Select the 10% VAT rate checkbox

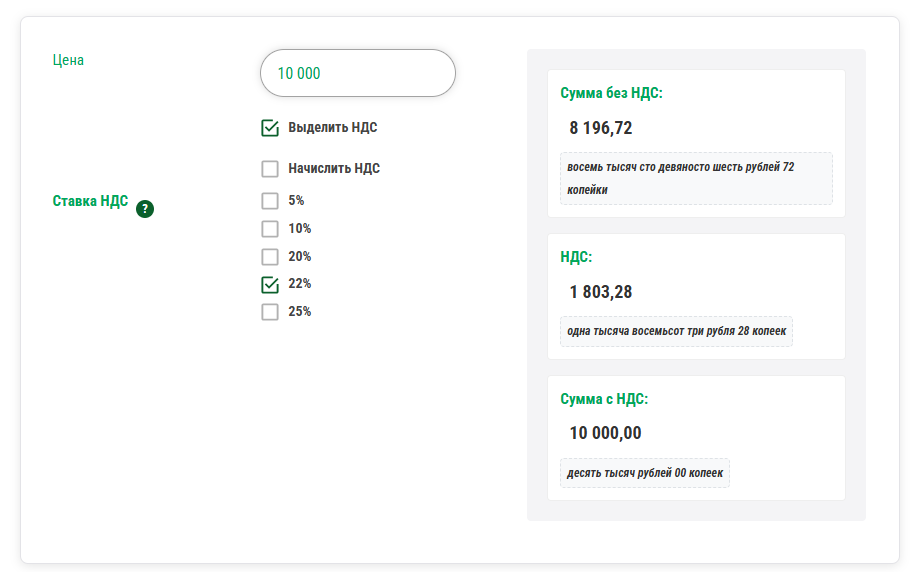coord(270,229)
